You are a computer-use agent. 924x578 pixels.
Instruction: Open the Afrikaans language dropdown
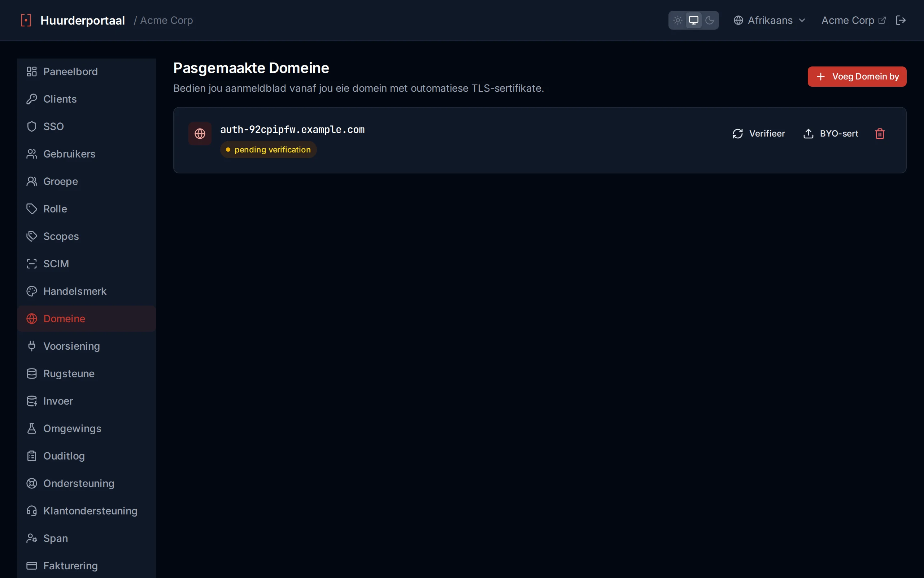click(x=770, y=20)
